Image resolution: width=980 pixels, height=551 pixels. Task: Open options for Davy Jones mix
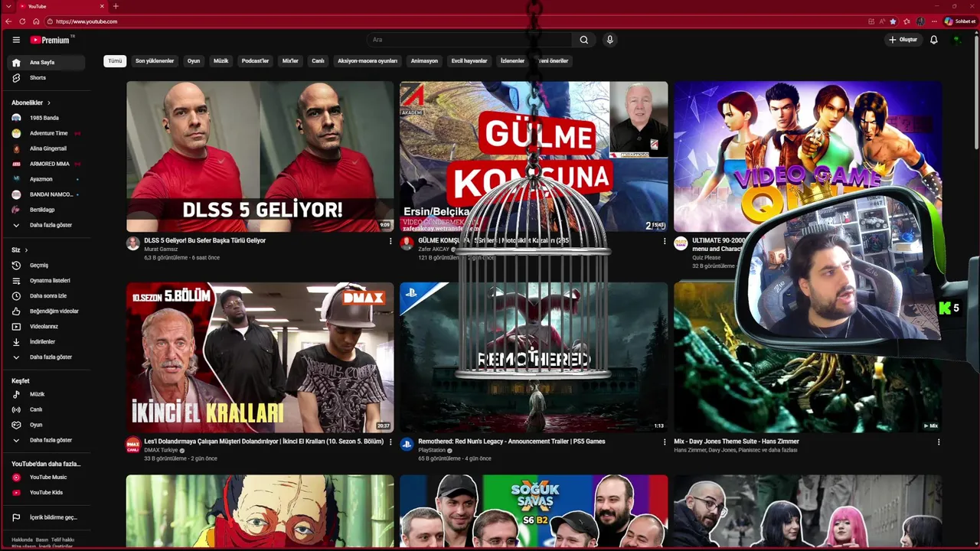(938, 442)
